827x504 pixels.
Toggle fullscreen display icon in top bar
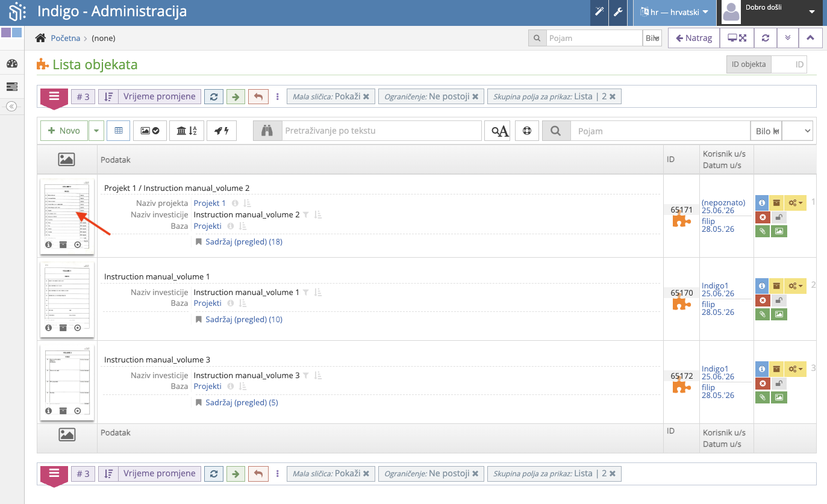point(737,38)
